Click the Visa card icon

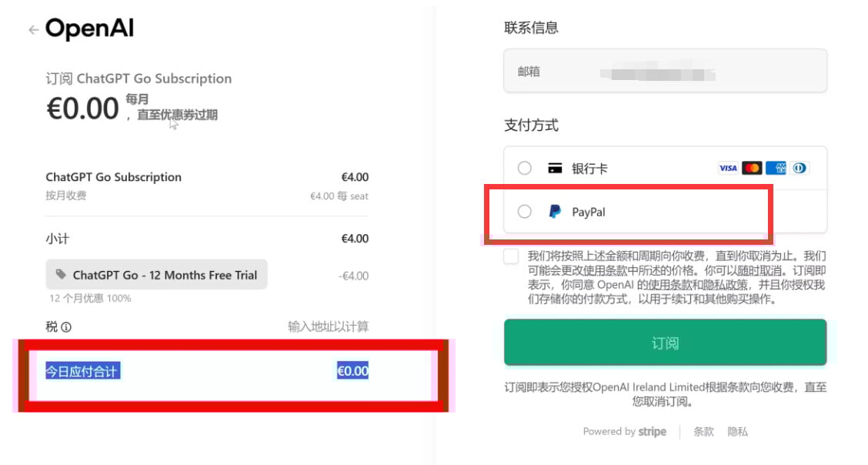[x=727, y=168]
